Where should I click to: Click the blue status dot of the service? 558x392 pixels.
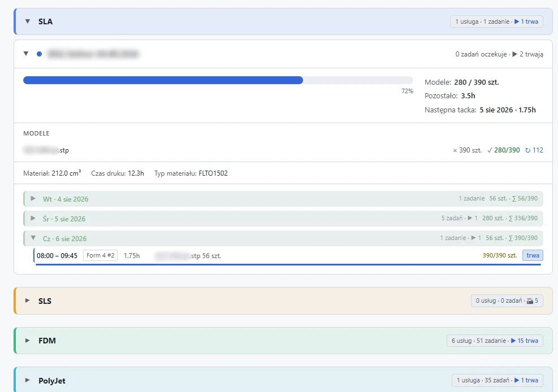coord(39,54)
